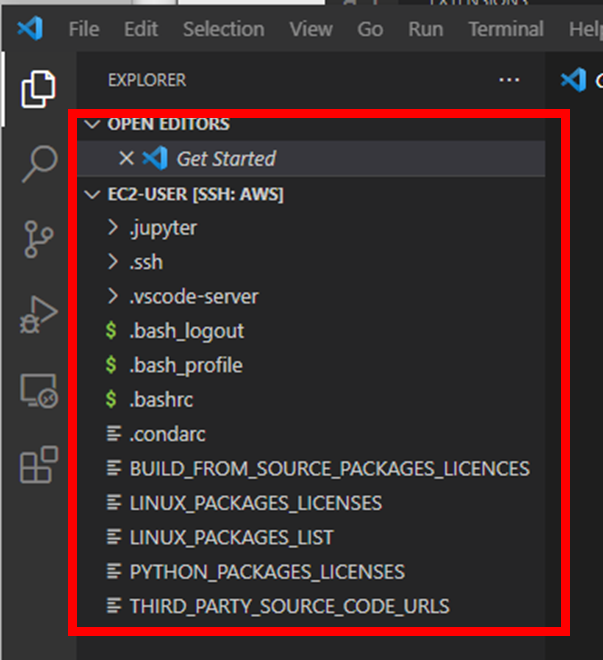Click the file icon of .condarc
The width and height of the screenshot is (603, 660).
tap(114, 434)
